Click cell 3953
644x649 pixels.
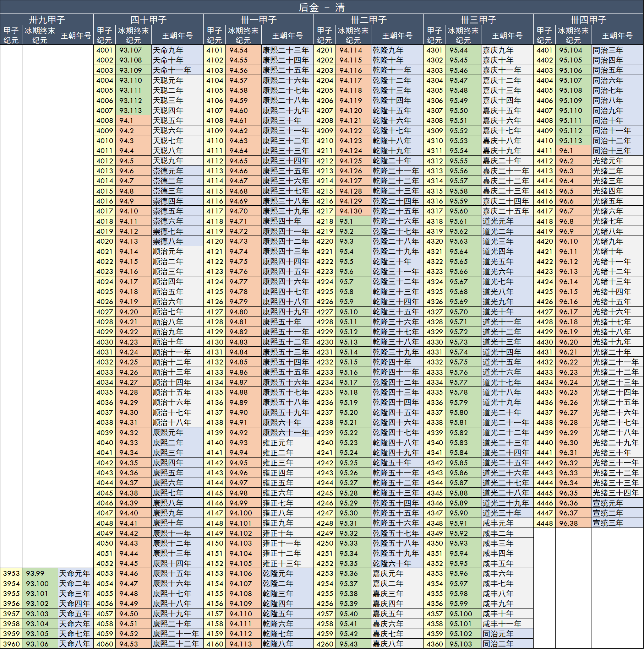coord(11,573)
